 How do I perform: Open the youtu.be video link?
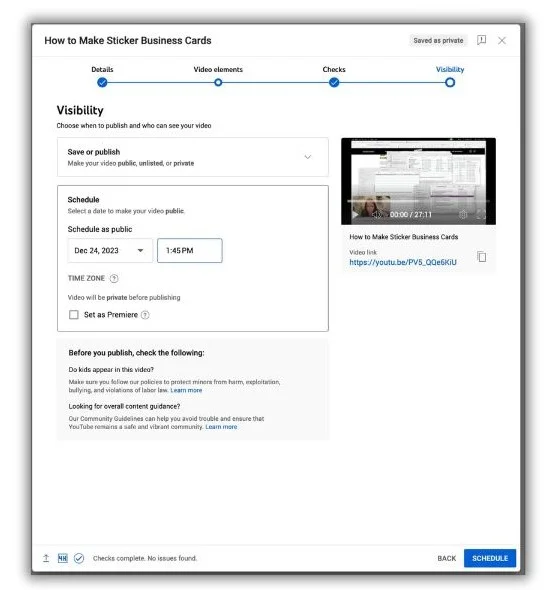403,262
